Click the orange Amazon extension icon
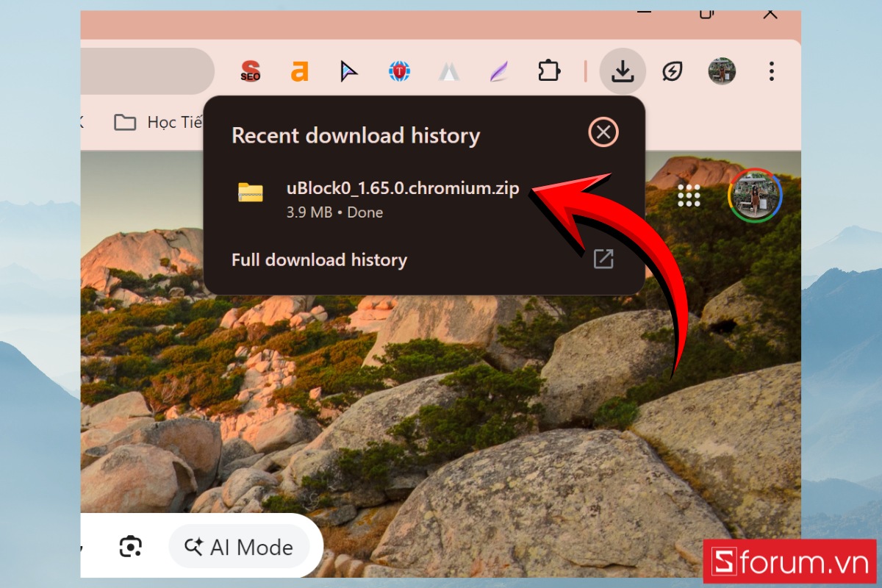This screenshot has width=882, height=588. tap(299, 71)
